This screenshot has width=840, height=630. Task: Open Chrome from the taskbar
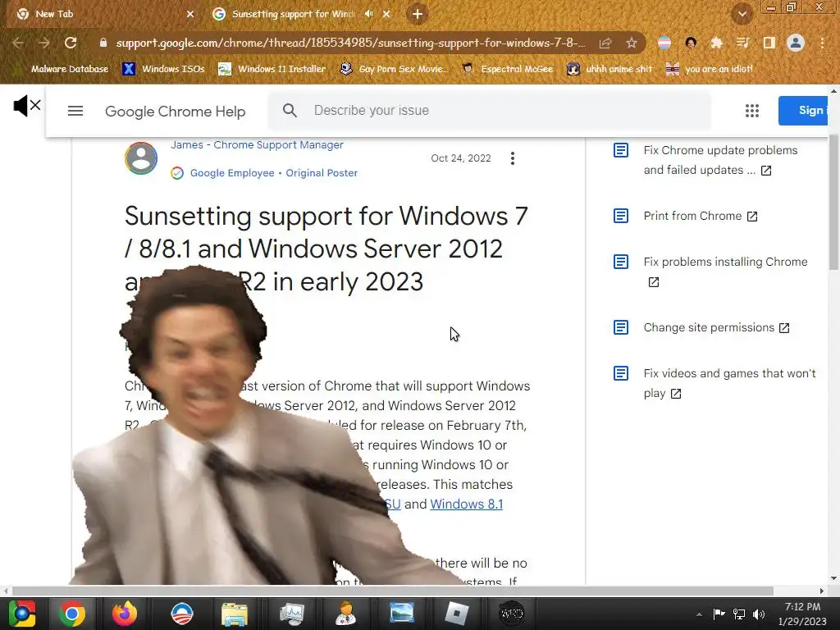tap(72, 614)
